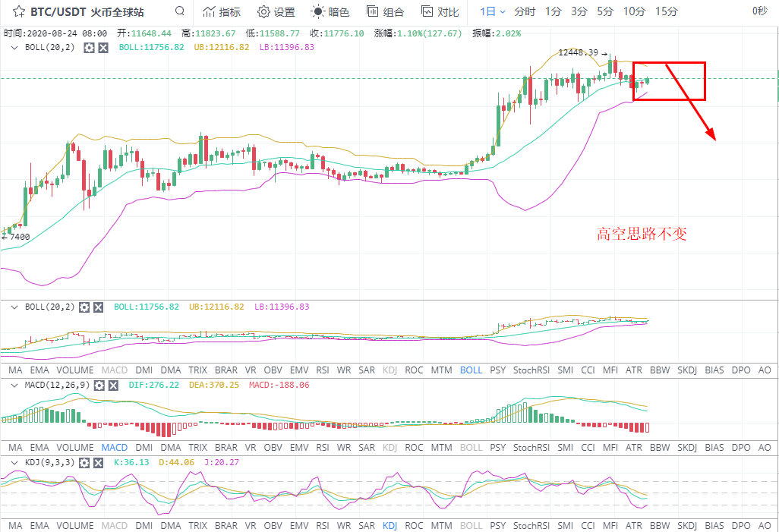Click the 组合 combination button
The image size is (779, 532).
[x=385, y=12]
